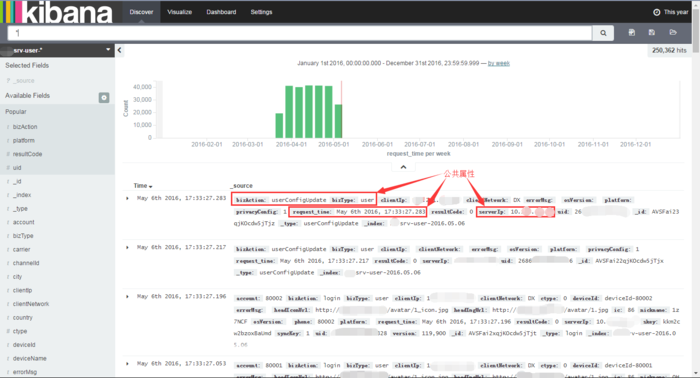
Task: Click the Popular section heading
Action: (x=16, y=112)
